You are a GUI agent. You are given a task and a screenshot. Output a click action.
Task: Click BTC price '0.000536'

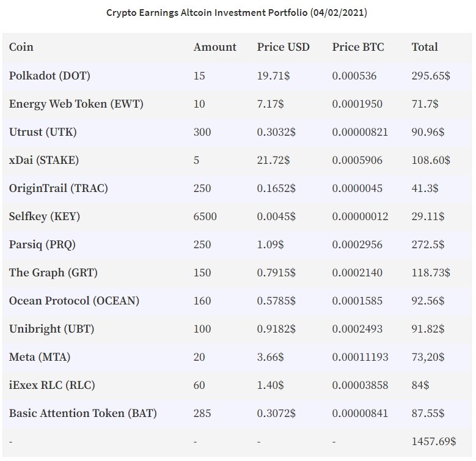point(354,76)
